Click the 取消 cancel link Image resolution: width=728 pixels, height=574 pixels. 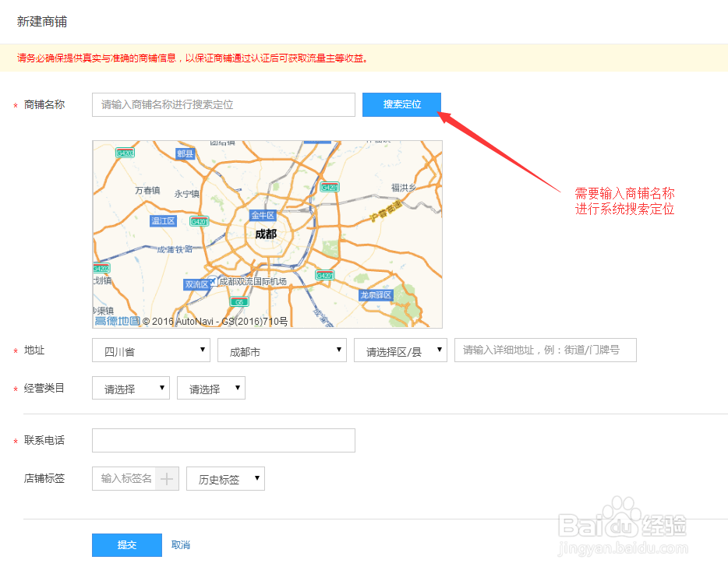point(180,544)
